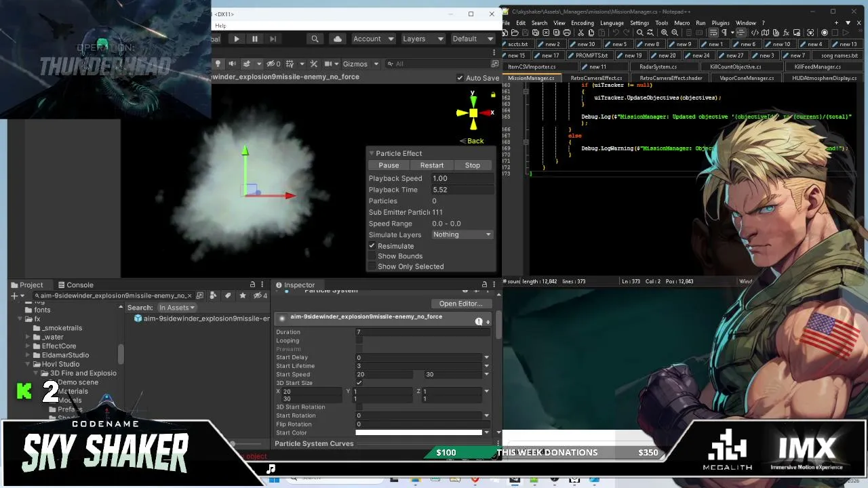
Task: Toggle scene audio speaker icon
Action: coord(232,64)
